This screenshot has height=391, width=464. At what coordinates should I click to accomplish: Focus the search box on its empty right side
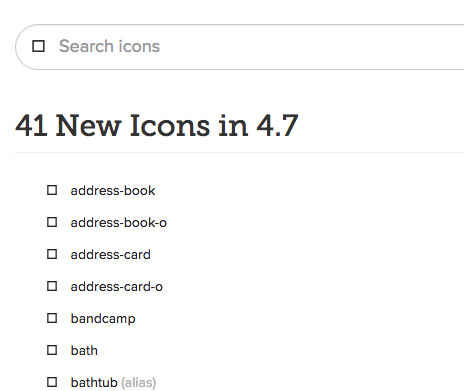[317, 47]
